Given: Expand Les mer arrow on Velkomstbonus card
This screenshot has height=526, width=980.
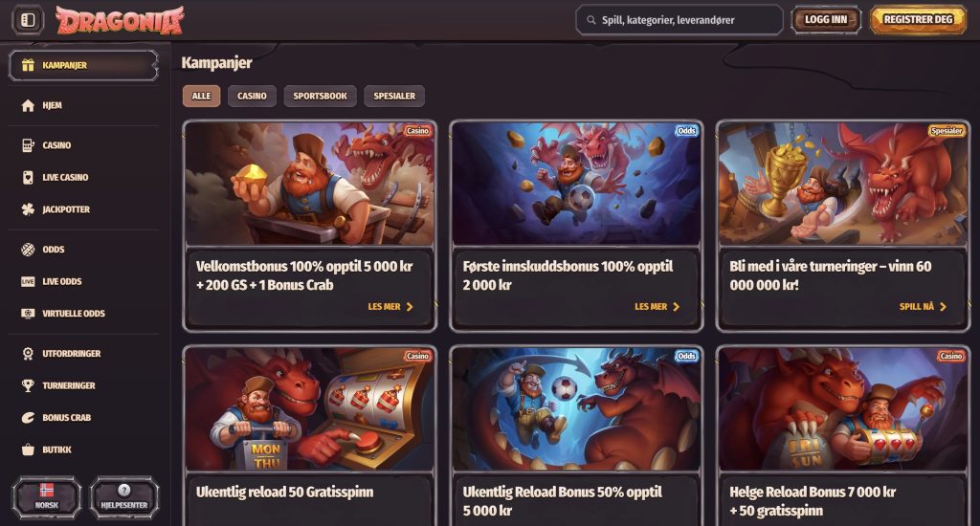Looking at the screenshot, I should (x=410, y=307).
